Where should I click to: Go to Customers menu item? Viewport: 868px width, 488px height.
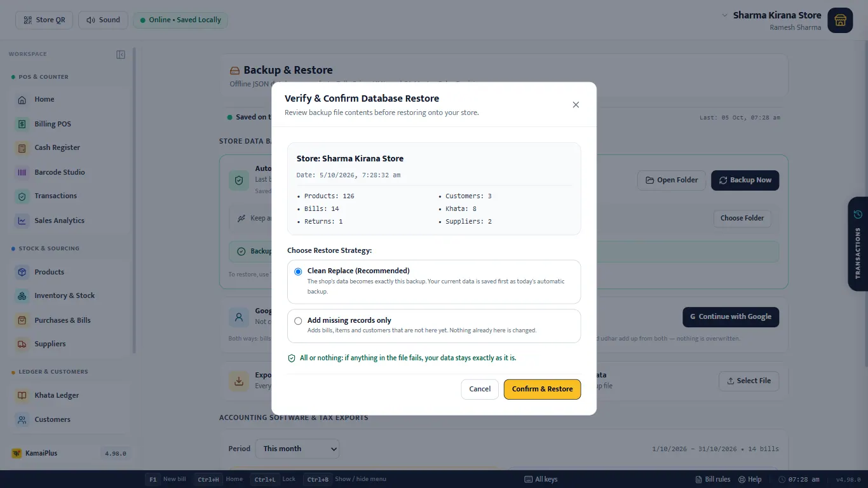pyautogui.click(x=70, y=419)
